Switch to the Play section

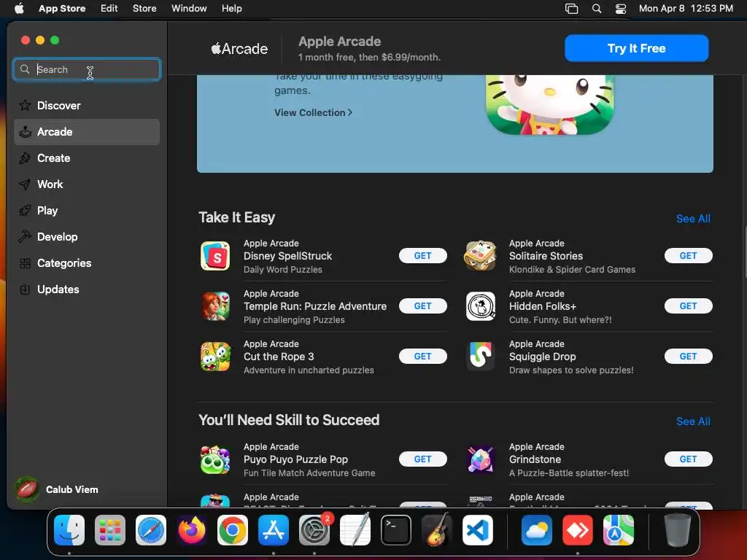pos(87,211)
